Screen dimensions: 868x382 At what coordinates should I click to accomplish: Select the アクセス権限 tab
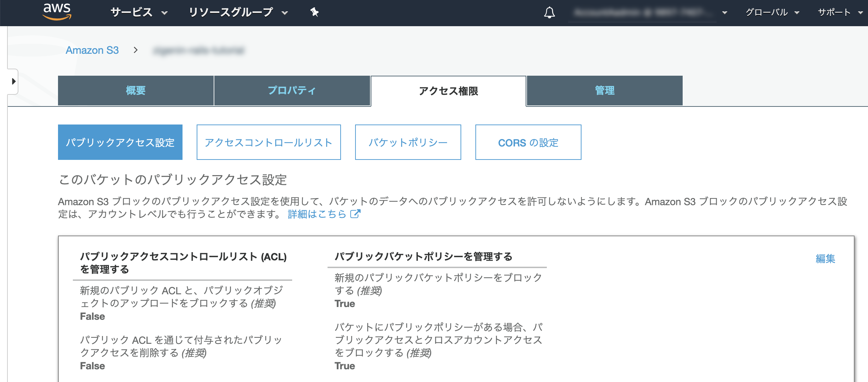click(x=447, y=91)
